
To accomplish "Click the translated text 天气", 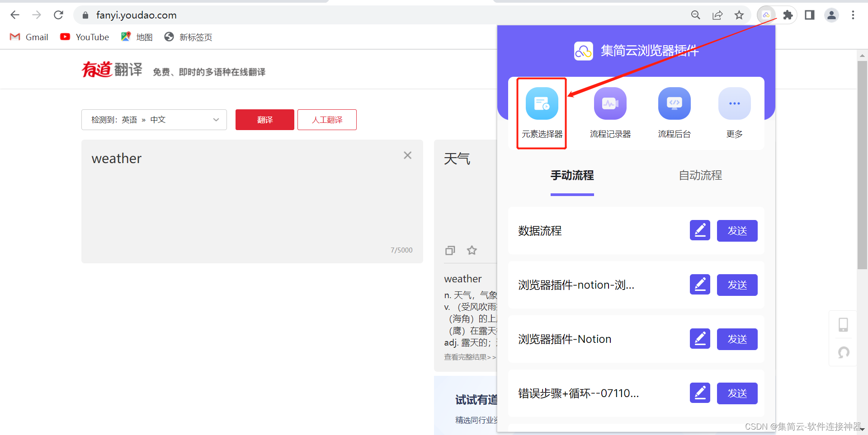I will click(457, 159).
